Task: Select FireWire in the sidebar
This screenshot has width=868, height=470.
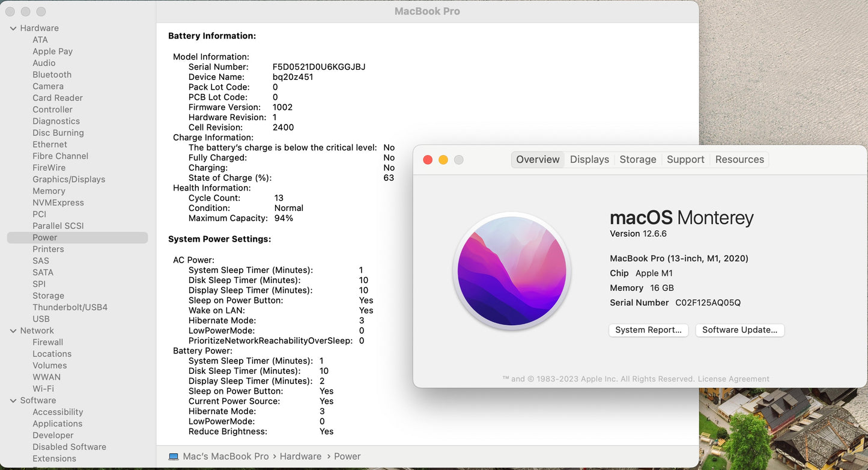Action: [49, 168]
